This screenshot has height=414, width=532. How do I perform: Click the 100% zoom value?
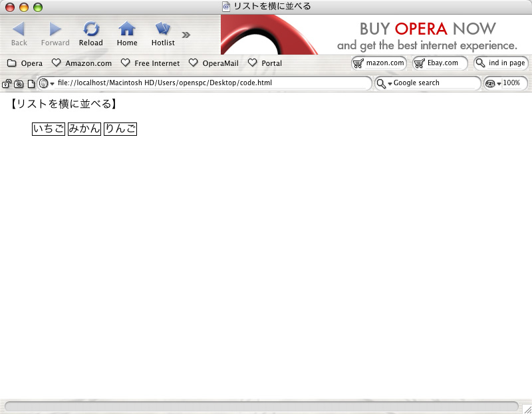pos(511,83)
